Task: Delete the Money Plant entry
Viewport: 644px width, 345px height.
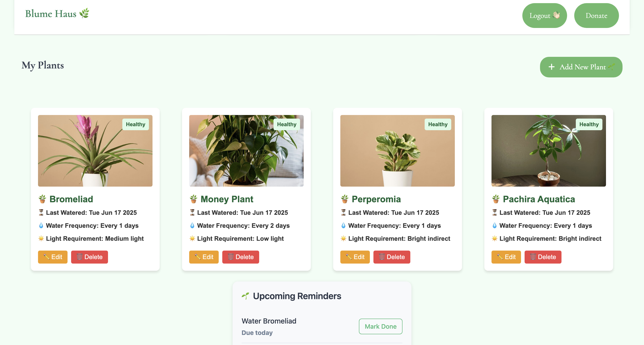Action: coord(241,257)
